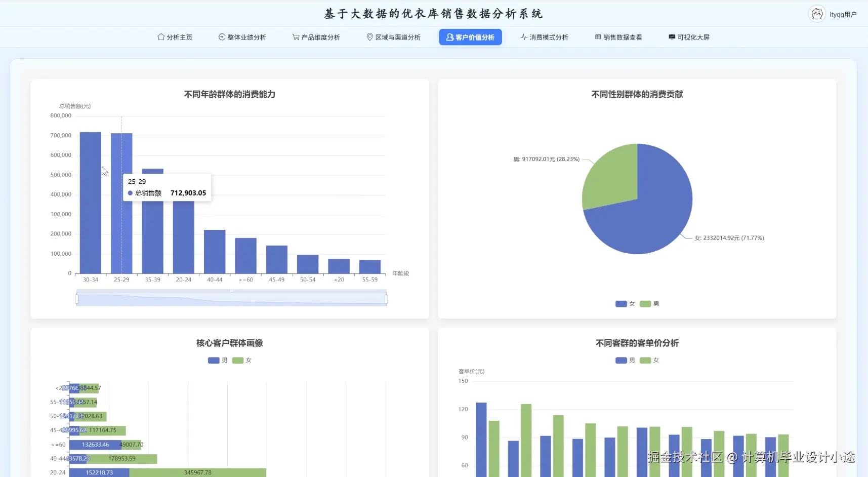
Task: Select the 50-54 age group bar
Action: pos(308,264)
